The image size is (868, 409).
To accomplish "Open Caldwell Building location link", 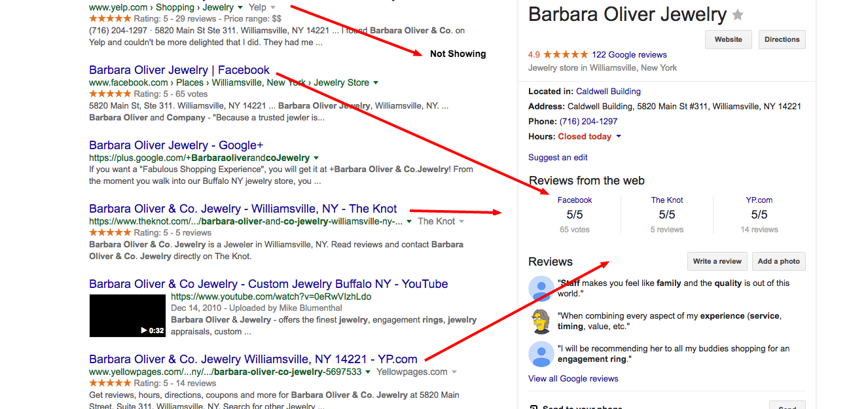I will [x=608, y=92].
